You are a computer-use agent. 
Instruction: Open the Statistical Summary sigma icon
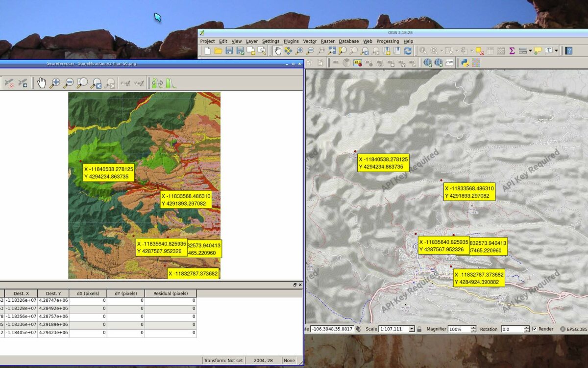512,51
